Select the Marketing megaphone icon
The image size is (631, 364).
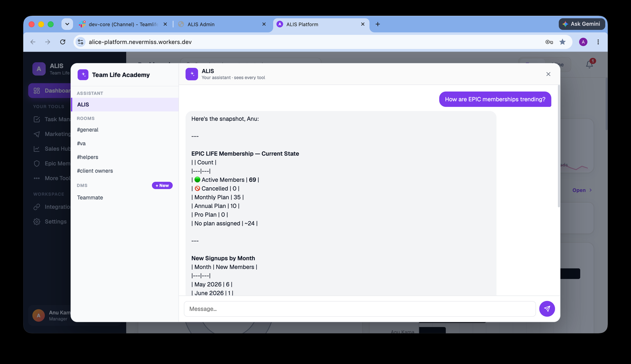pos(37,134)
